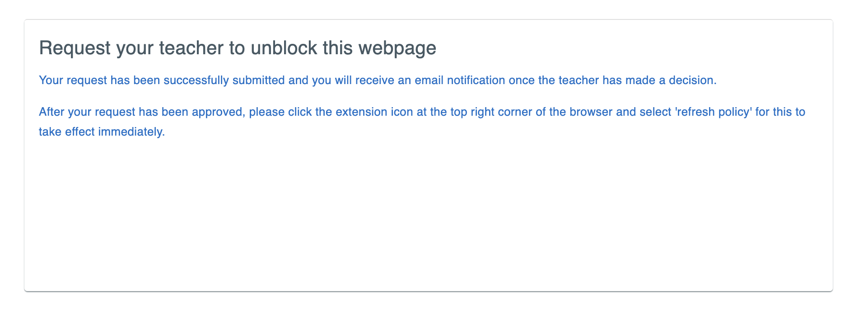Click the 'extension icon' phrase
Viewport: 868px width, 330px height.
tap(374, 112)
